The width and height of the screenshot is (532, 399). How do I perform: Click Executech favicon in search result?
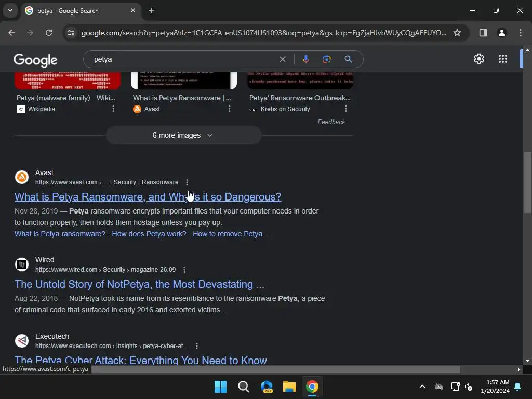(22, 341)
